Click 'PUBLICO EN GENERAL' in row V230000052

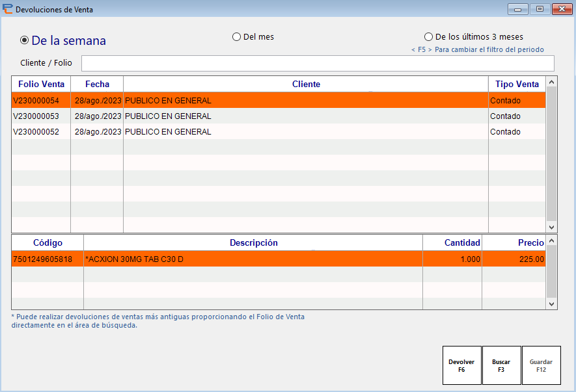[168, 132]
